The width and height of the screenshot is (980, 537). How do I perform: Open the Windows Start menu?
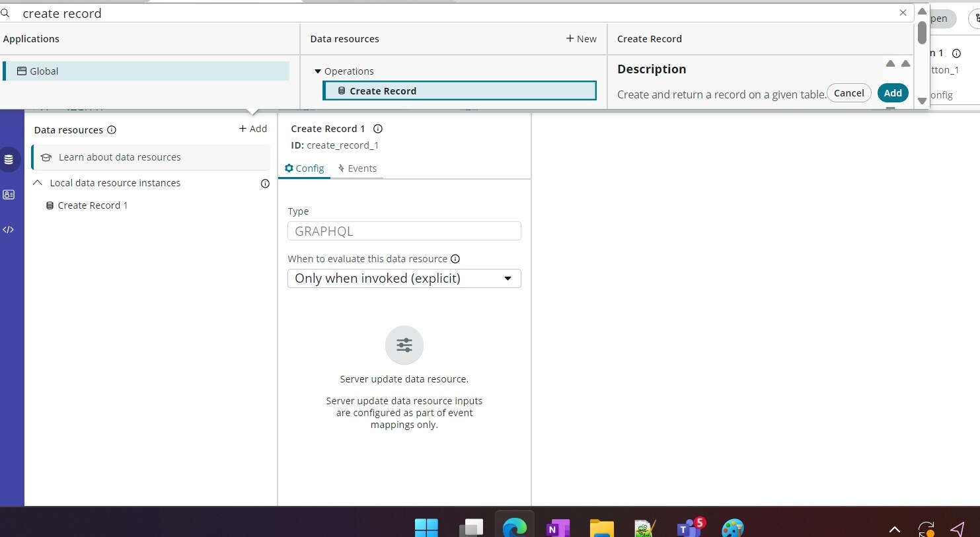[x=426, y=528]
